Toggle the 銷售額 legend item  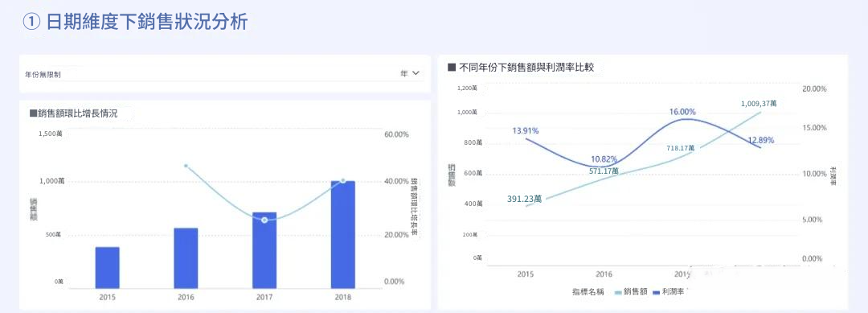(631, 291)
